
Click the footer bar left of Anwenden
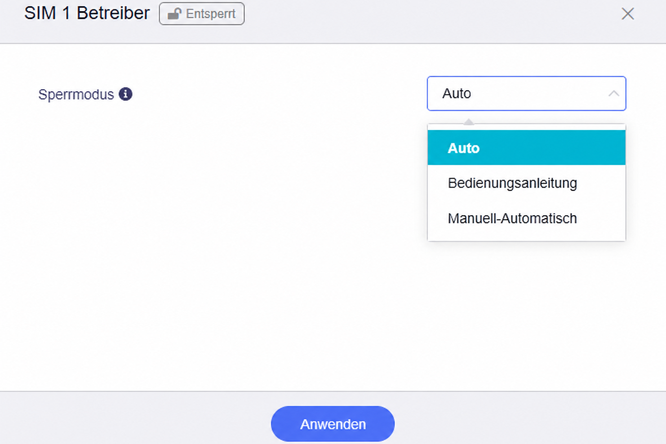(135, 418)
